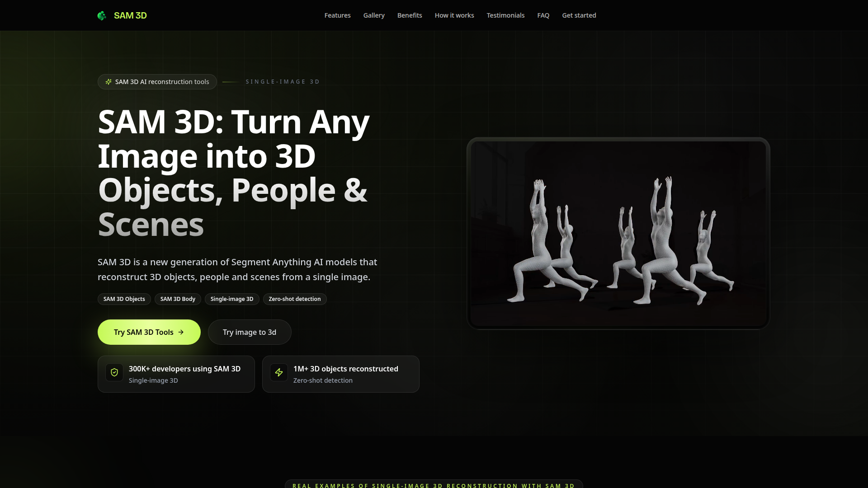Click the lightning bolt icon beside the 1M+ objects stat
868x488 pixels.
click(279, 372)
